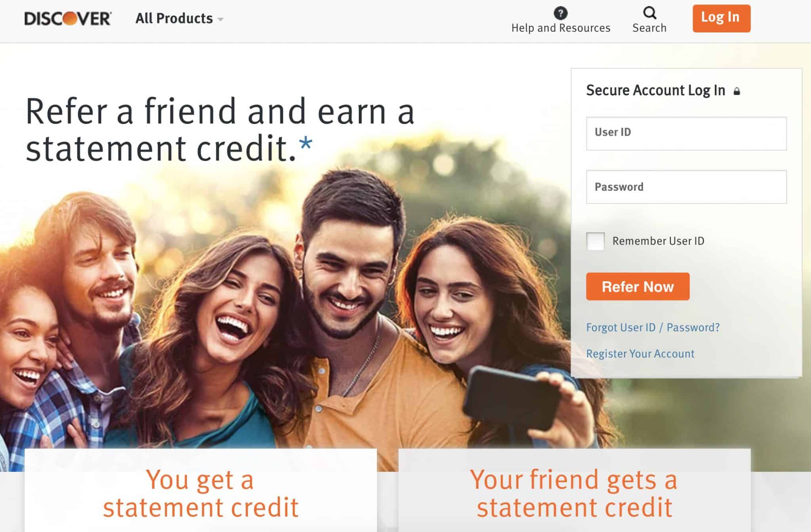This screenshot has height=532, width=811.
Task: Click the Discover logo
Action: click(68, 19)
